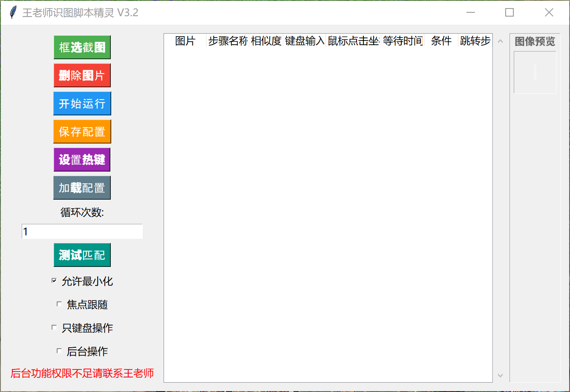Close the 王老师识图脚本精灵 window
Screen dimensions: 570x392
click(x=549, y=12)
